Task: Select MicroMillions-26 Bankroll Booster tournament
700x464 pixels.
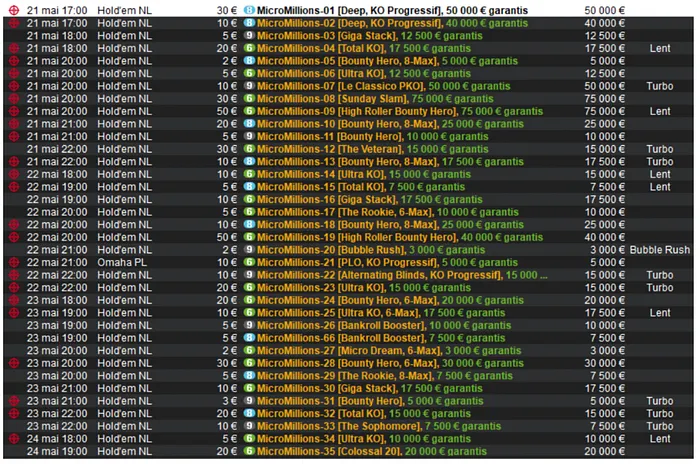Action: pyautogui.click(x=384, y=326)
